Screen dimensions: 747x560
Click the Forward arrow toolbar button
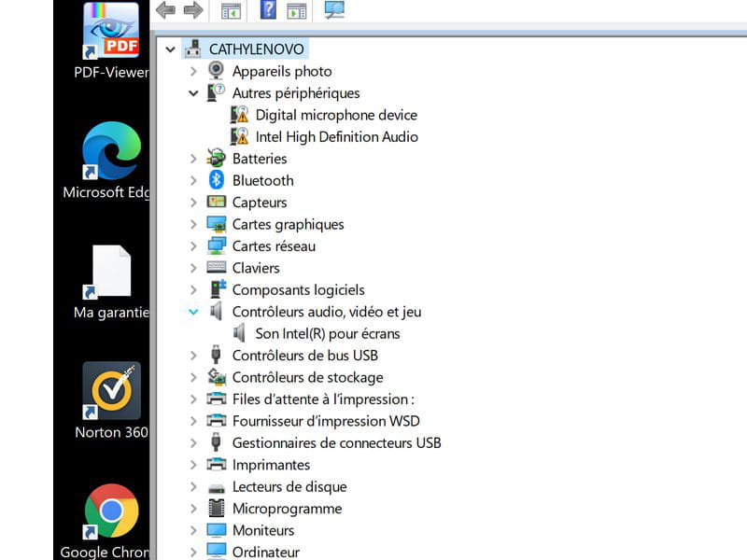coord(193,10)
